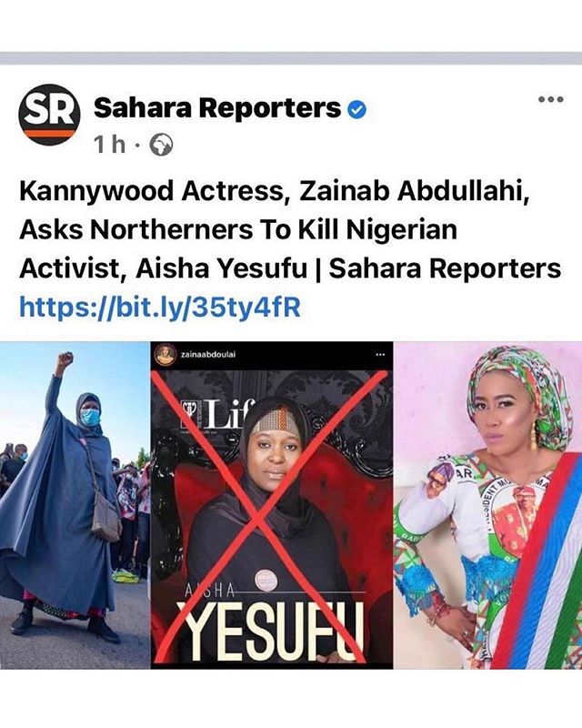582x728 pixels.
Task: Open the crossed-out magazine cover image
Action: 272,505
